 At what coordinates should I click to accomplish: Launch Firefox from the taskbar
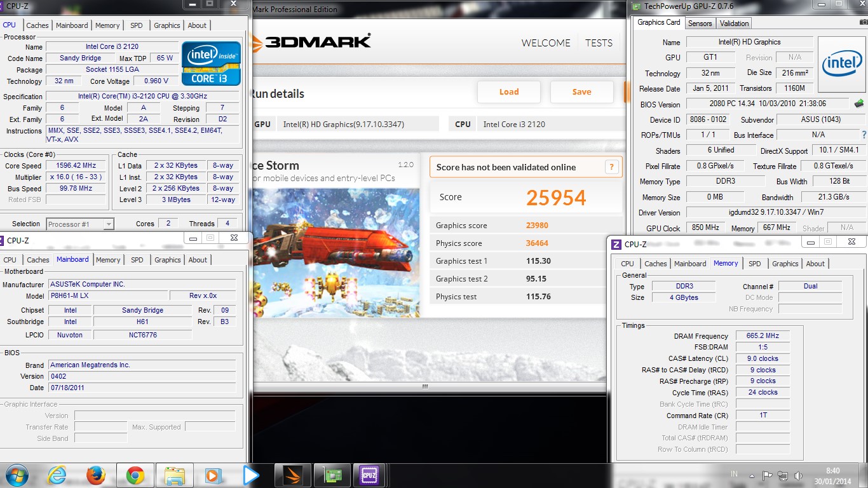pyautogui.click(x=96, y=475)
